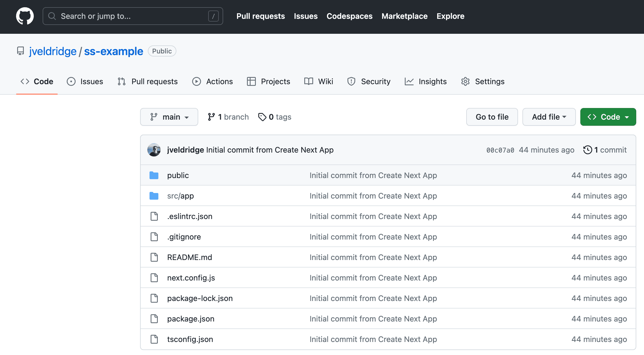This screenshot has height=355, width=644.
Task: Select the Actions tab's play circle icon
Action: 196,81
